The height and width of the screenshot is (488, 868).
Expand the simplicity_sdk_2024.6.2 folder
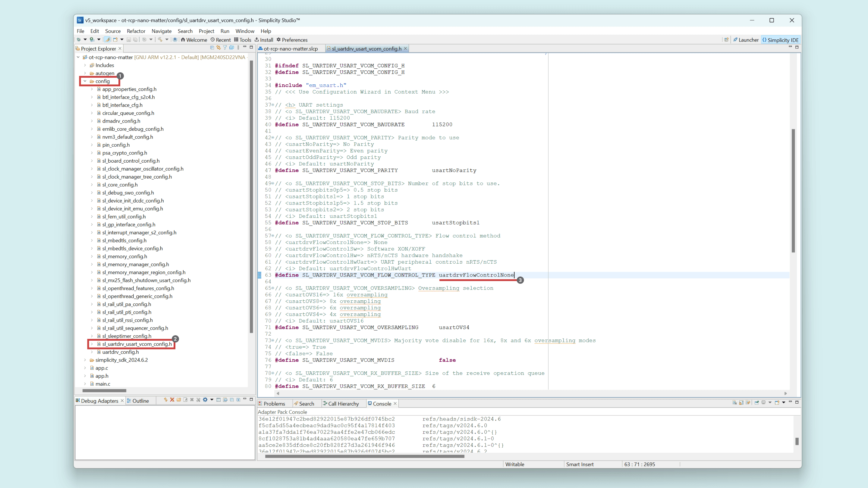pos(85,360)
